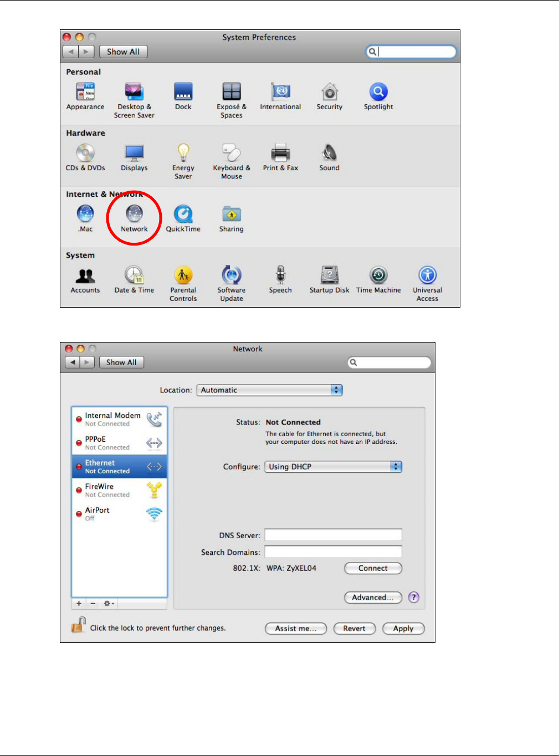Open Universal Access preferences

tap(427, 283)
